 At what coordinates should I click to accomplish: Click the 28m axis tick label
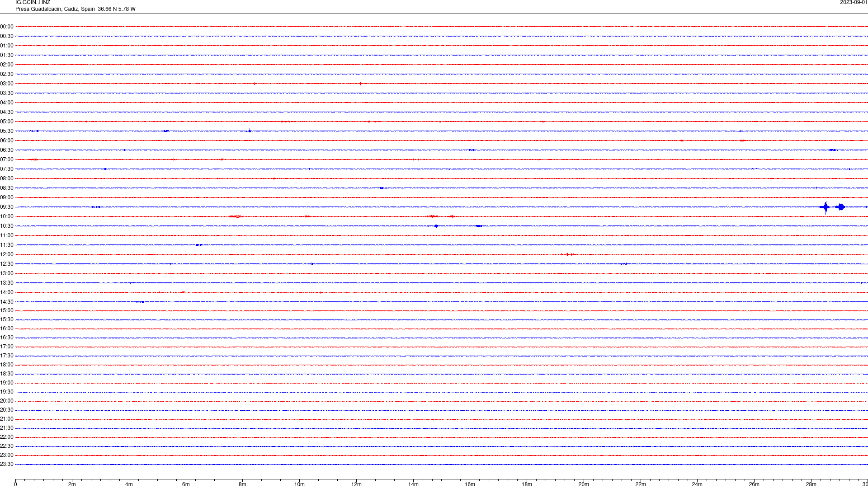click(x=811, y=484)
